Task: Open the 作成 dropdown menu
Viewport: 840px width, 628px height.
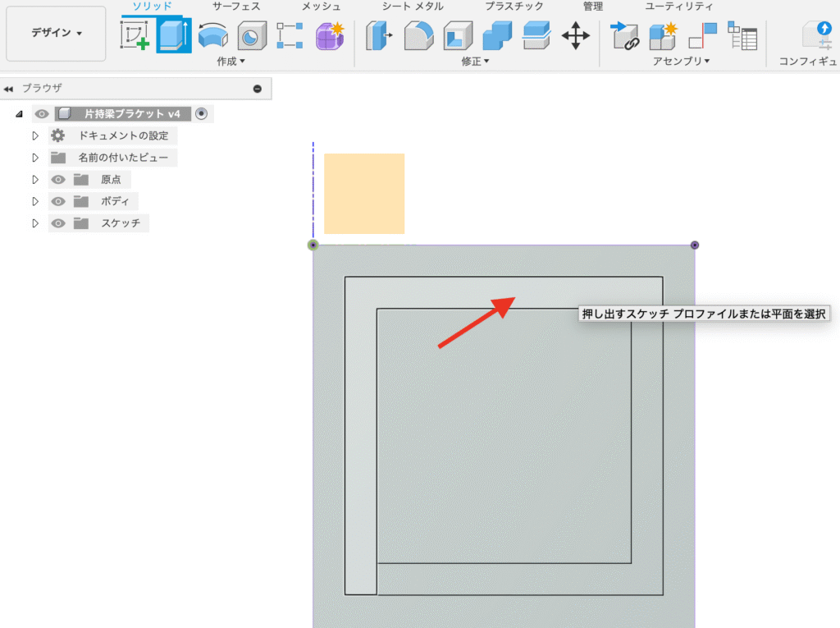Action: pyautogui.click(x=231, y=62)
